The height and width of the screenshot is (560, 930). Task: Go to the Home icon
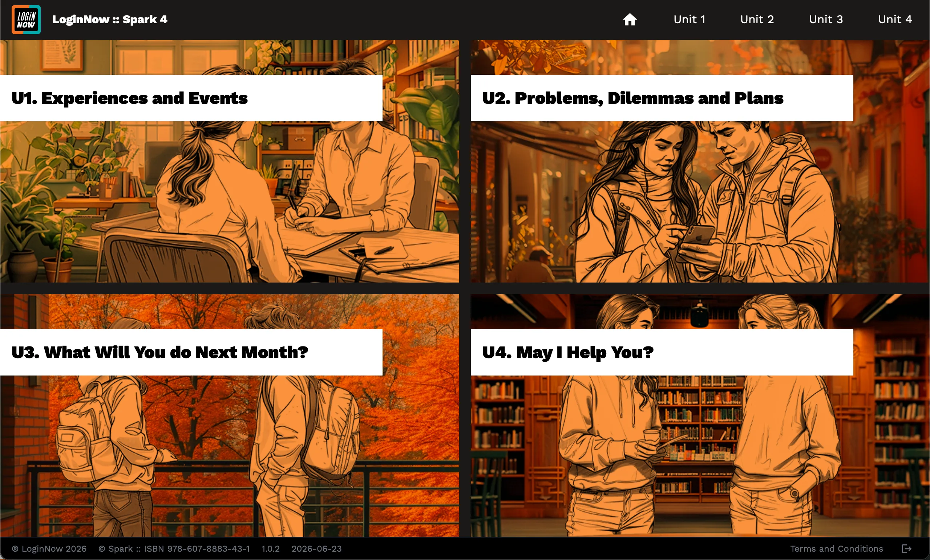click(630, 19)
